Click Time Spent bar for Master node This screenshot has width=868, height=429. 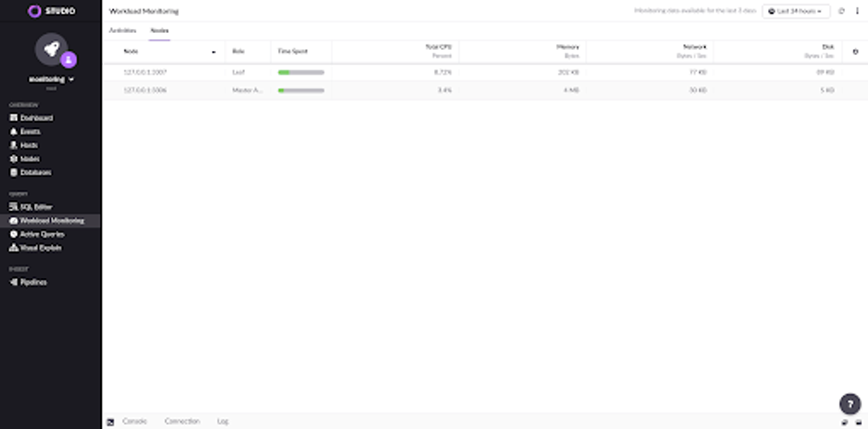[301, 90]
